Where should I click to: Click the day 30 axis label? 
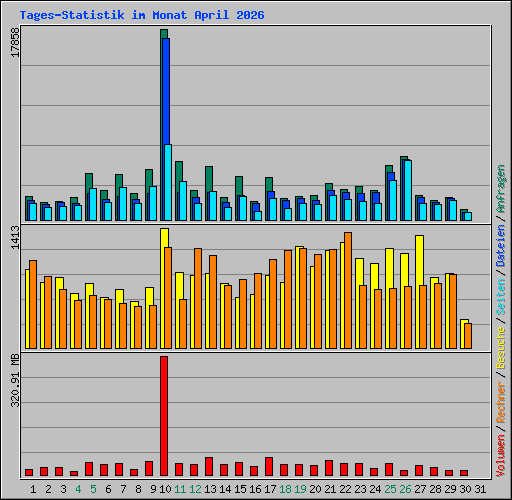tap(465, 489)
